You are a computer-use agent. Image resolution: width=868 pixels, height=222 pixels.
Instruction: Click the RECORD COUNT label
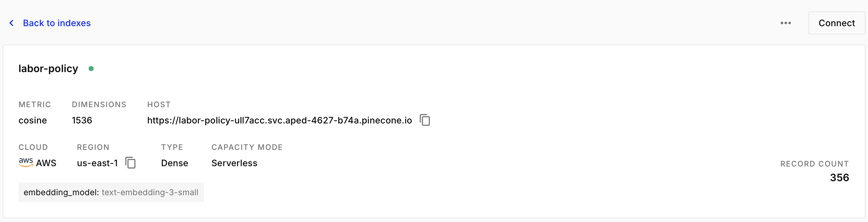point(814,164)
